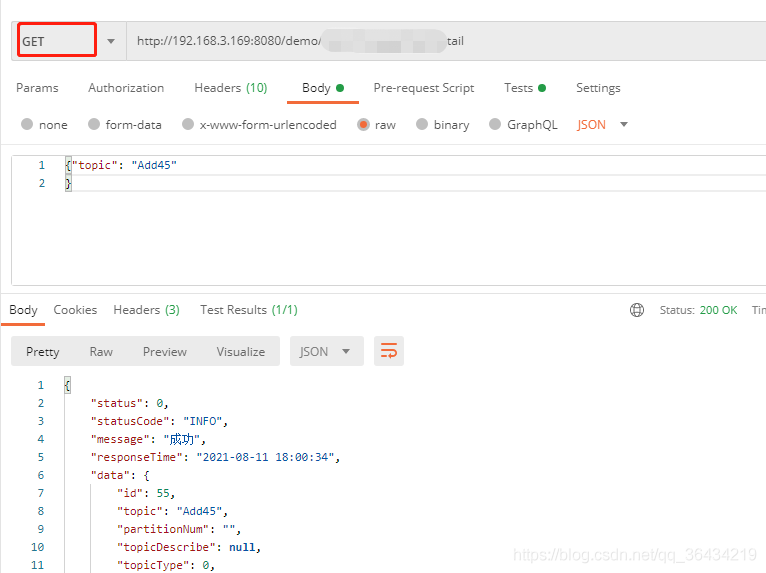Open the HTTP method dropdown arrow
This screenshot has width=766, height=573.
(111, 42)
